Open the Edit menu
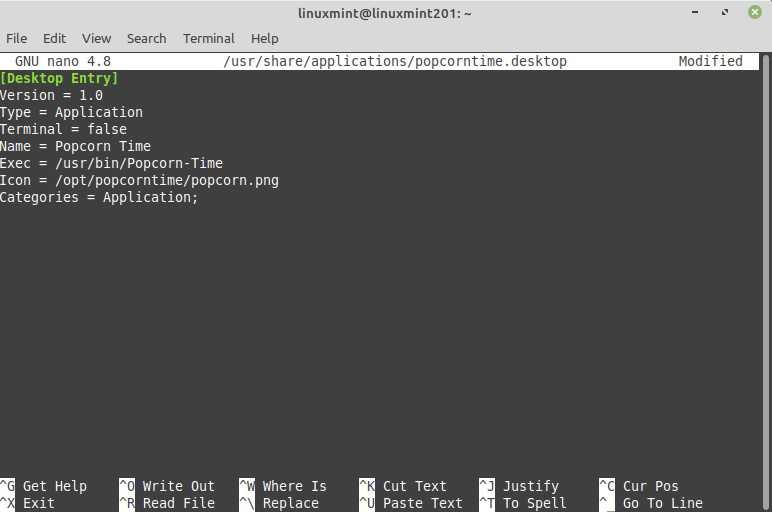This screenshot has width=772, height=512. (54, 38)
